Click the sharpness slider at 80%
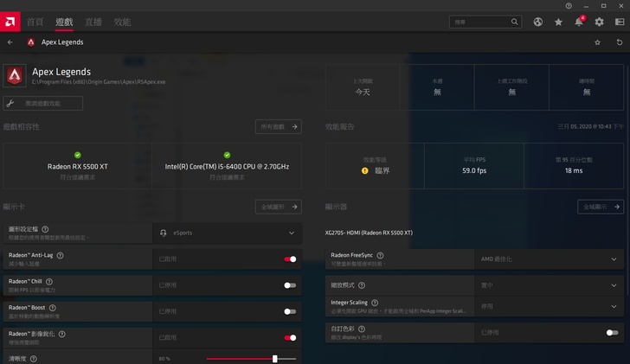The height and width of the screenshot is (364, 630). pos(274,358)
